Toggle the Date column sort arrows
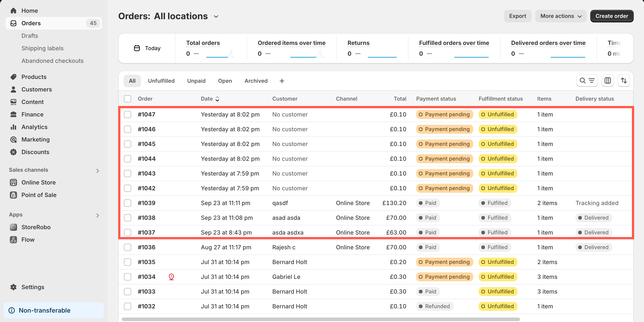 [217, 99]
